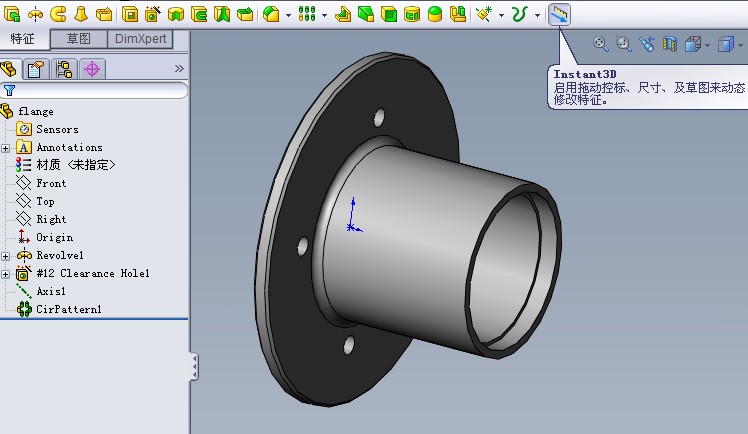Select the Axis1 tree item
The width and height of the screenshot is (748, 434).
(51, 291)
